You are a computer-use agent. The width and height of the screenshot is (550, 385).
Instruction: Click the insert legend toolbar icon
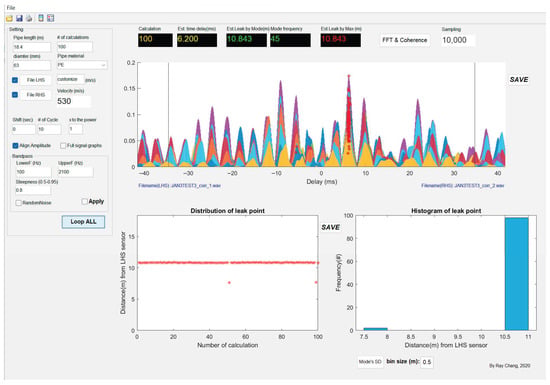[51, 18]
